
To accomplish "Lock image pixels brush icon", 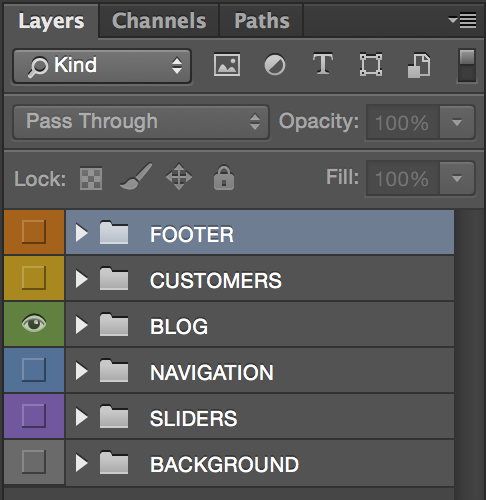I will tap(136, 177).
